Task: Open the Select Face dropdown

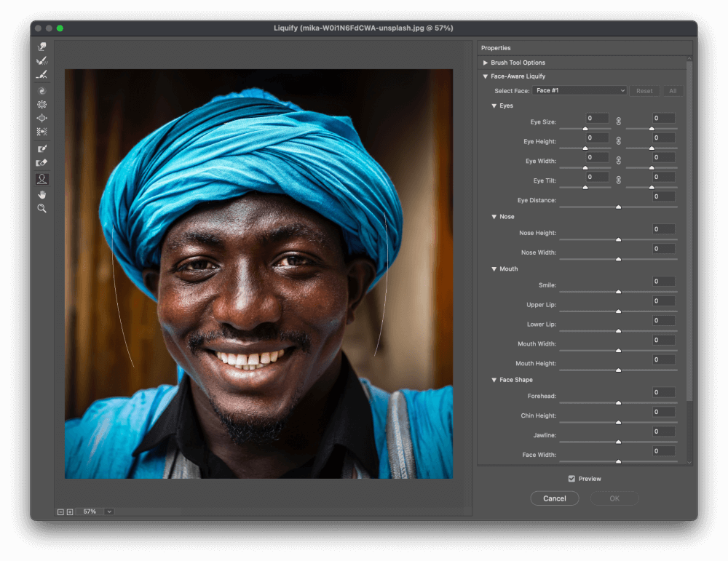Action: click(579, 91)
